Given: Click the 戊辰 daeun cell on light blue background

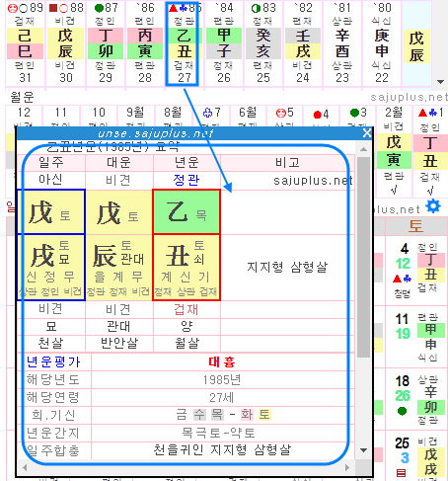Looking at the screenshot, I should pos(416,46).
